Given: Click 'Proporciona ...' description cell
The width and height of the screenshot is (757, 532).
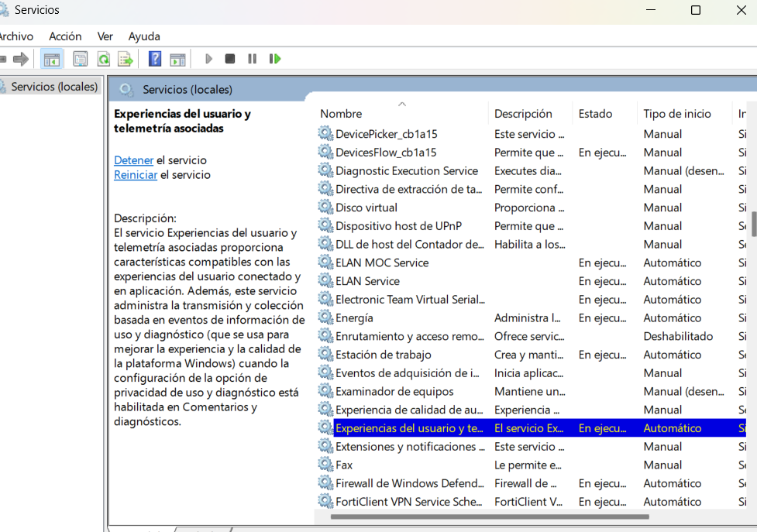Looking at the screenshot, I should tap(529, 208).
